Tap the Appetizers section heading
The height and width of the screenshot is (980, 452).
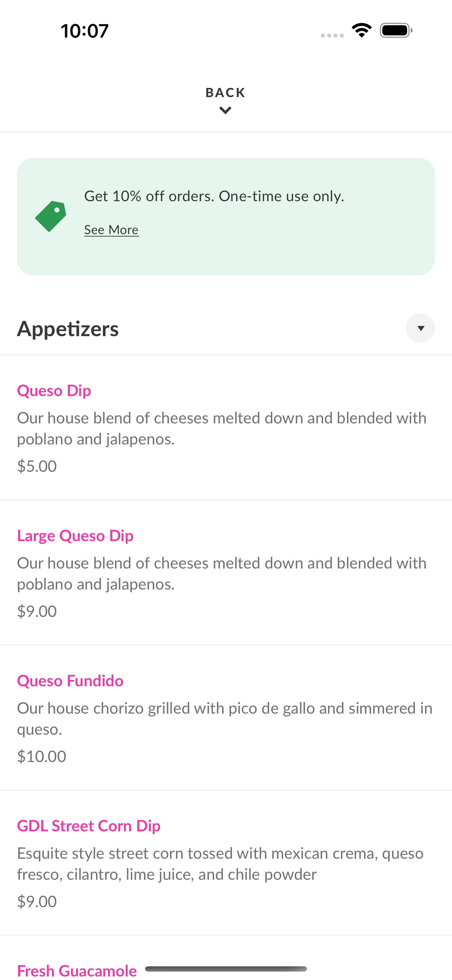click(68, 329)
